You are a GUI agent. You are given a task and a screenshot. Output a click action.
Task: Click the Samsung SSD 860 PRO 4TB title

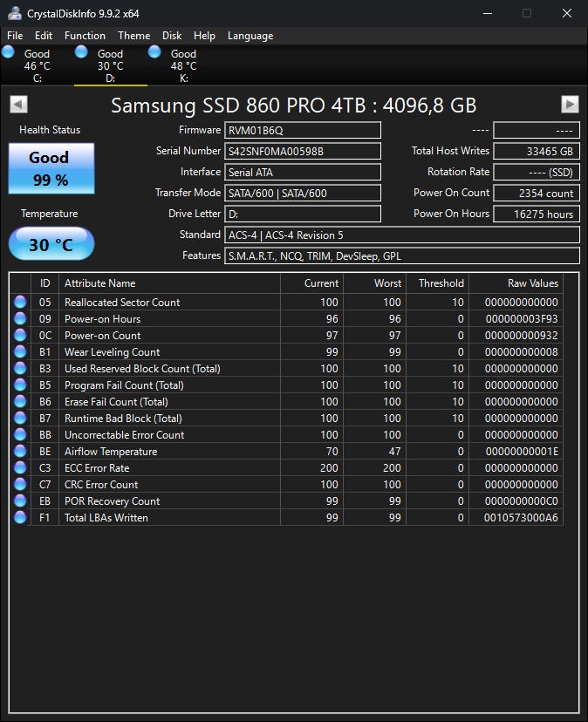[x=293, y=106]
